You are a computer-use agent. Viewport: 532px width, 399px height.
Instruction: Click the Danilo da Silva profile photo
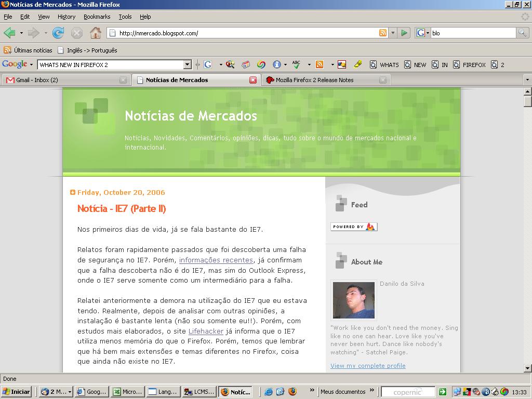tap(354, 300)
